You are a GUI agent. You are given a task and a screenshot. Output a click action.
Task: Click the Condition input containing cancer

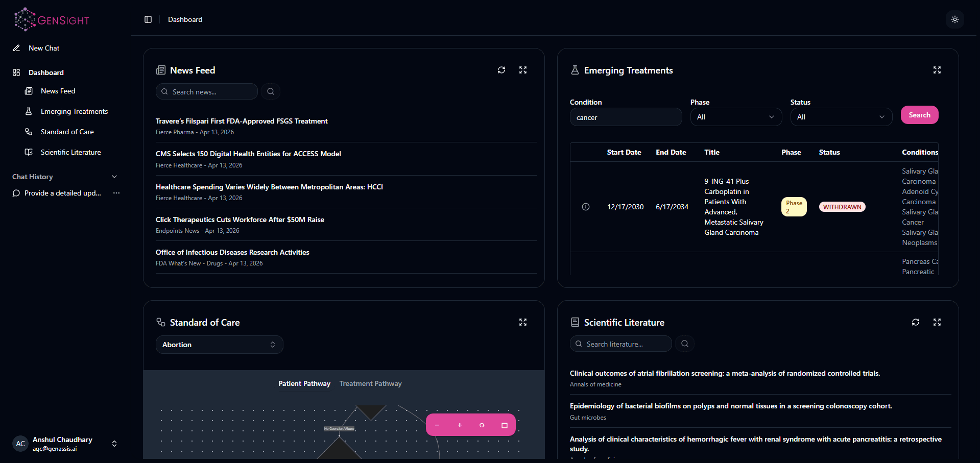tap(625, 117)
